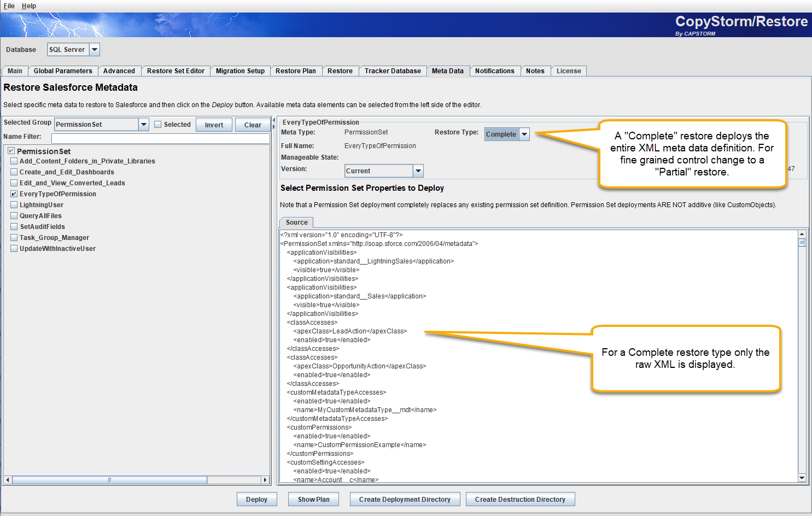Click the CustomPermissionExample name line
The width and height of the screenshot is (812, 516).
pyautogui.click(x=360, y=445)
